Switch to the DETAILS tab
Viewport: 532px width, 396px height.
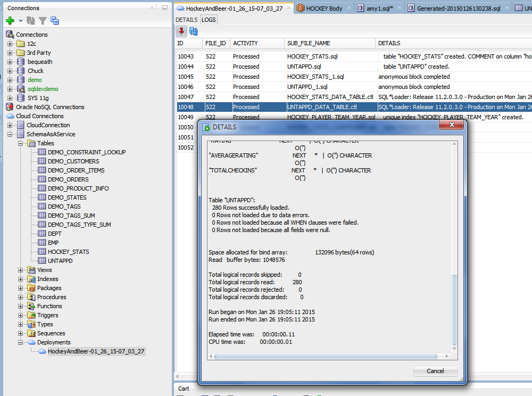click(187, 20)
